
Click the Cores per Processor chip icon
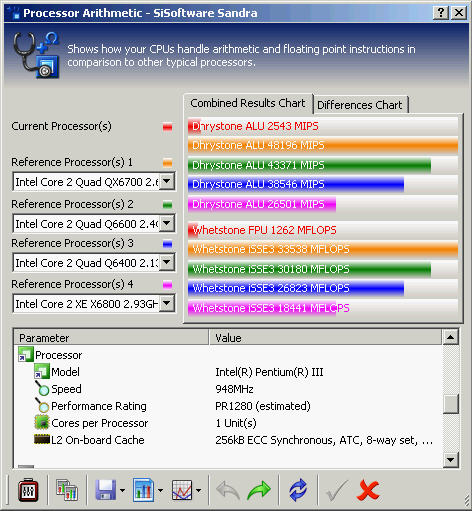point(42,423)
